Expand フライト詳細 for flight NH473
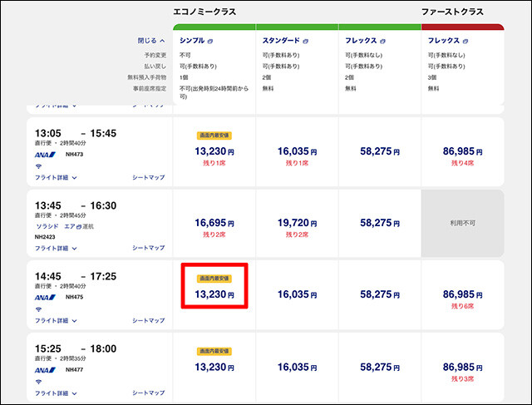Screen dimensions: 532x405 [56, 177]
